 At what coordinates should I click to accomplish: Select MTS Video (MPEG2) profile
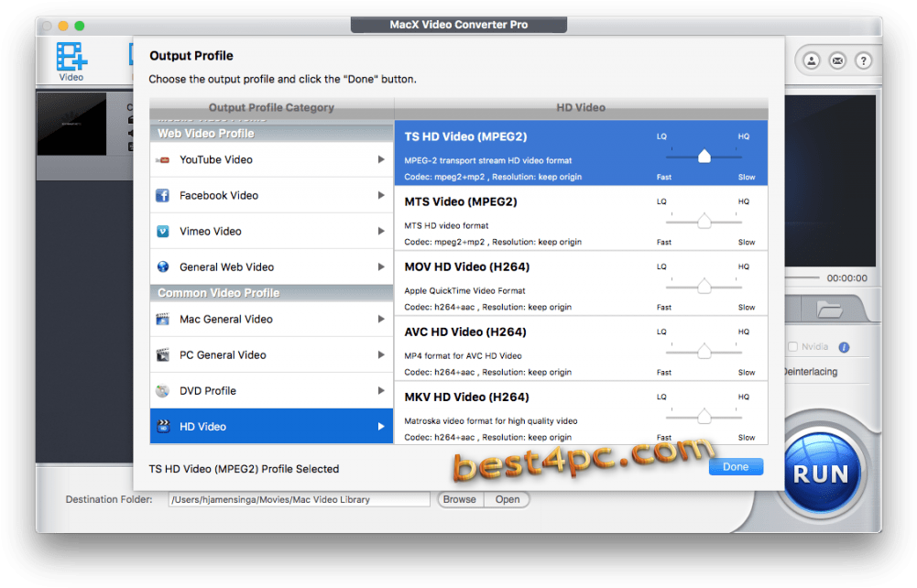(581, 219)
